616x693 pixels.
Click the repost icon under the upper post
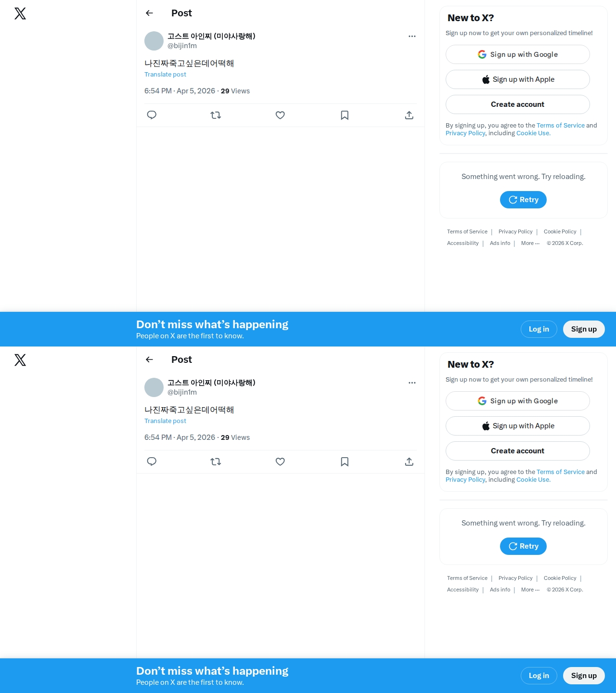tap(216, 115)
